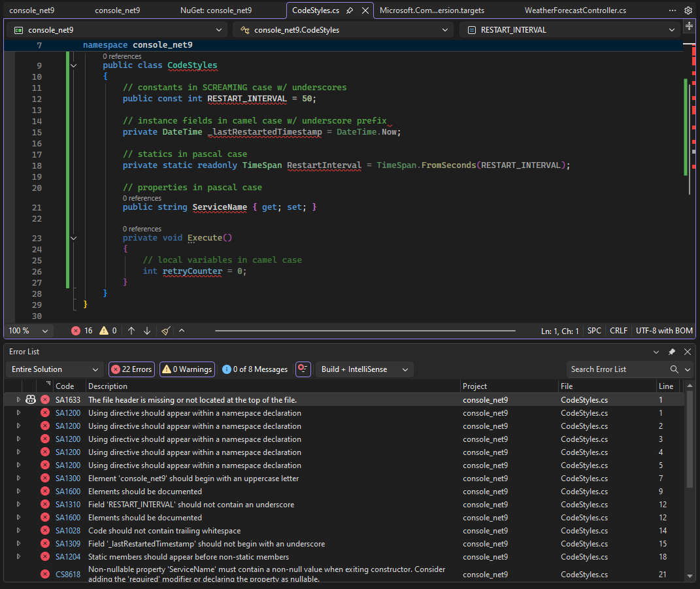
Task: Open the SA1300 code link
Action: pos(68,479)
